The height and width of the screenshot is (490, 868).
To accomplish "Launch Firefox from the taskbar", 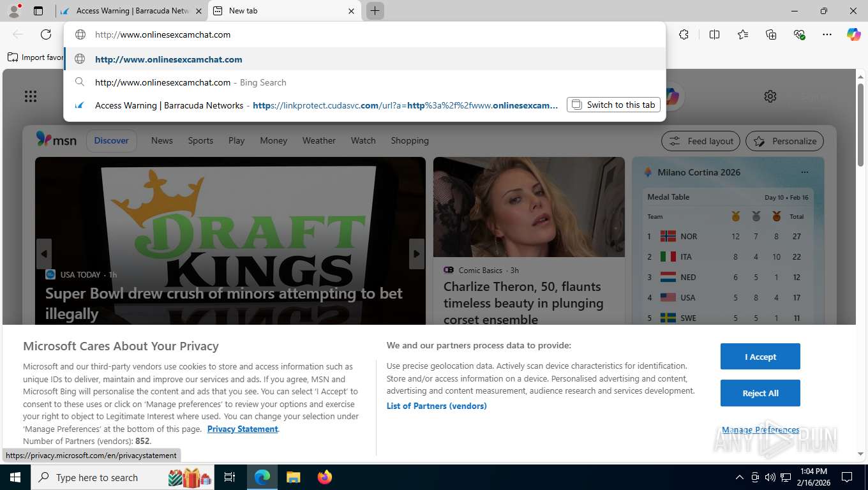I will coord(325,477).
